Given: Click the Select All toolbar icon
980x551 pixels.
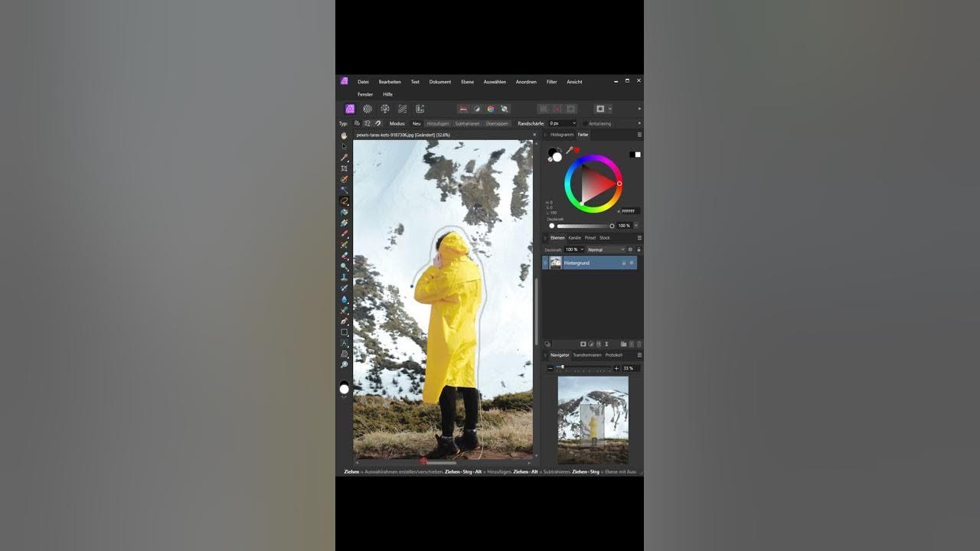Looking at the screenshot, I should pyautogui.click(x=543, y=109).
